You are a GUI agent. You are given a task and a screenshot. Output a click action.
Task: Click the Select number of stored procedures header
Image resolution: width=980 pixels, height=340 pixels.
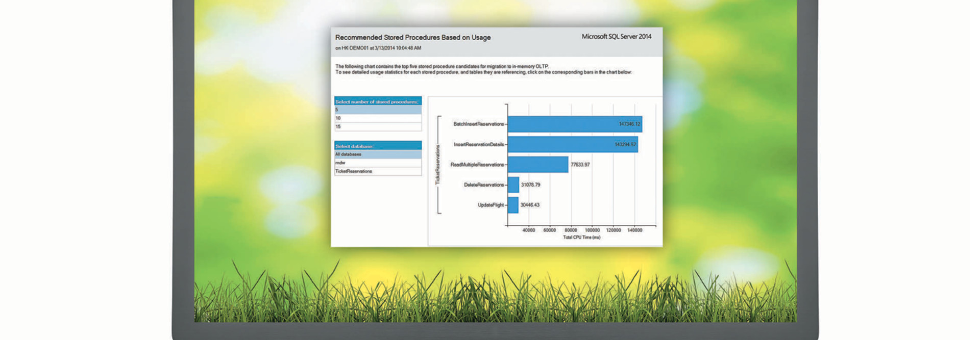pos(378,101)
